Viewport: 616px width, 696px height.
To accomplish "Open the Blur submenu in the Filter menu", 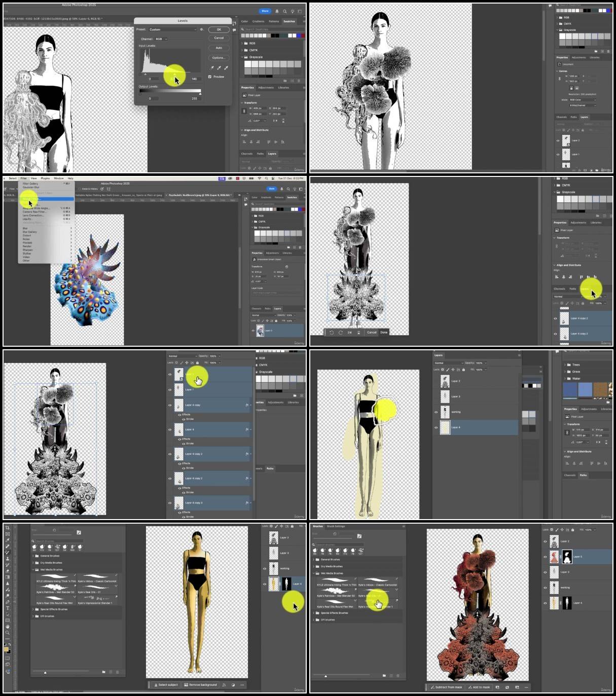I will click(47, 228).
